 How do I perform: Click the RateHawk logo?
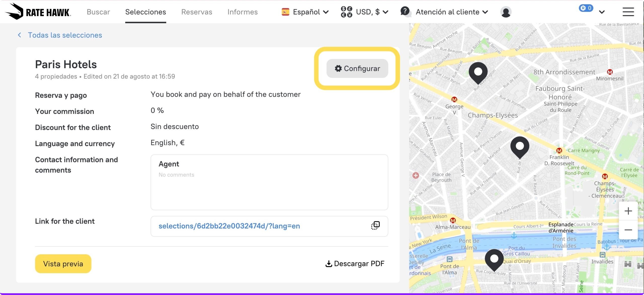38,12
